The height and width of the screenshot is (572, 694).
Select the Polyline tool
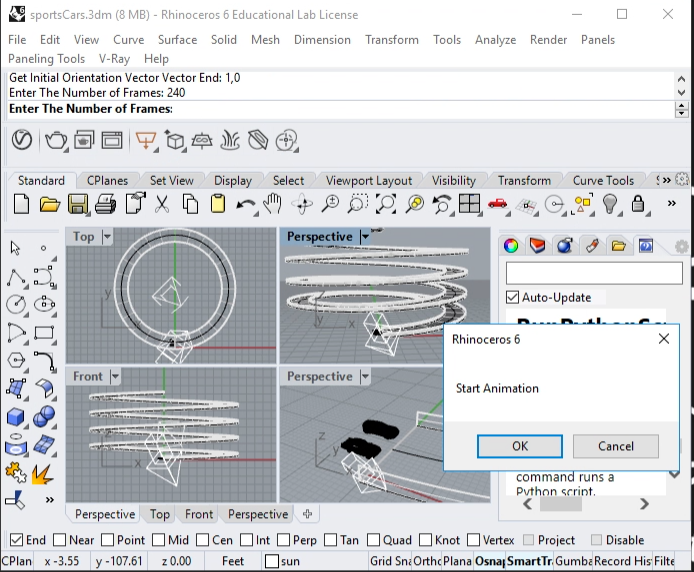pyautogui.click(x=16, y=276)
